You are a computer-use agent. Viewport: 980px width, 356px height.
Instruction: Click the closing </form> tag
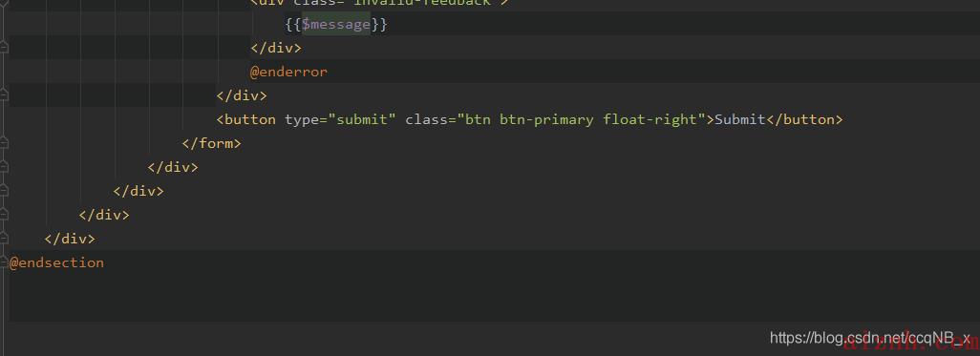pos(211,143)
